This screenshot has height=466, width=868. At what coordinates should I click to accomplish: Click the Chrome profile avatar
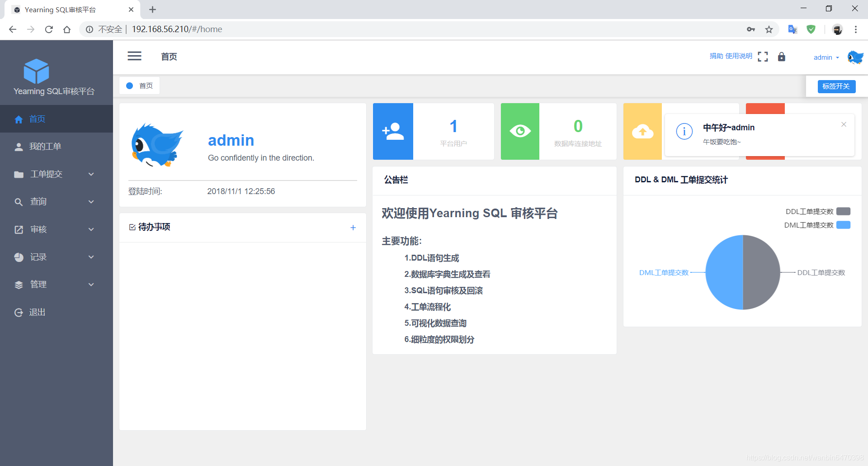click(x=837, y=29)
